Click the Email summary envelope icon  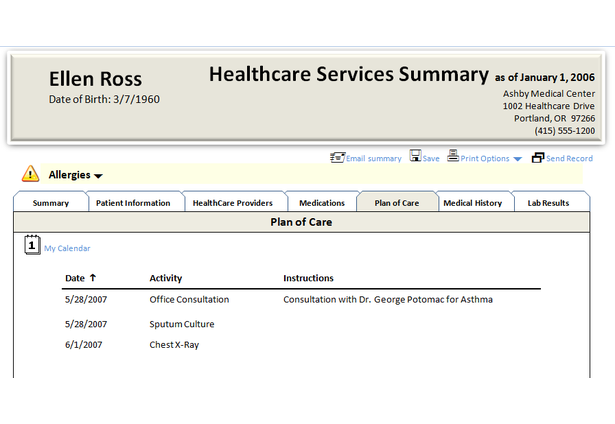click(337, 157)
